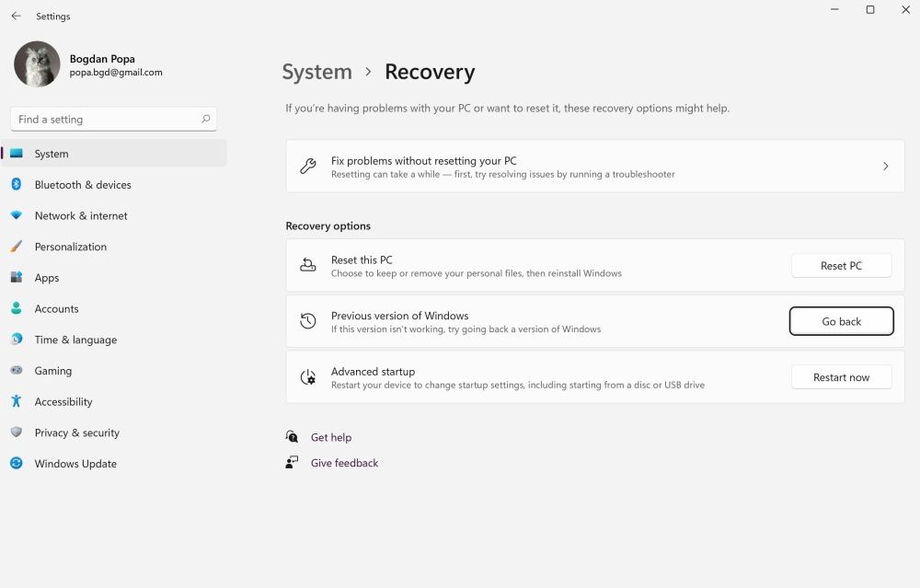Viewport: 920px width, 588px height.
Task: Click the Accessibility figure icon
Action: point(17,401)
